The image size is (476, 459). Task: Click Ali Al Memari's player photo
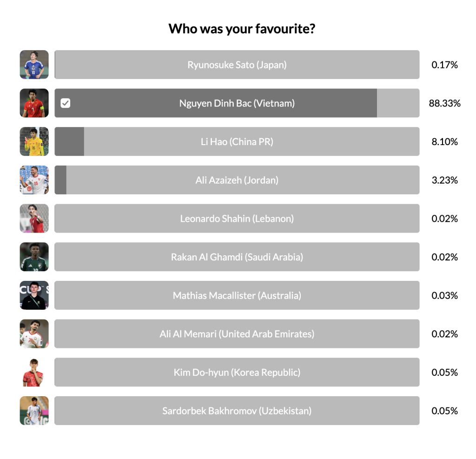[x=34, y=334]
